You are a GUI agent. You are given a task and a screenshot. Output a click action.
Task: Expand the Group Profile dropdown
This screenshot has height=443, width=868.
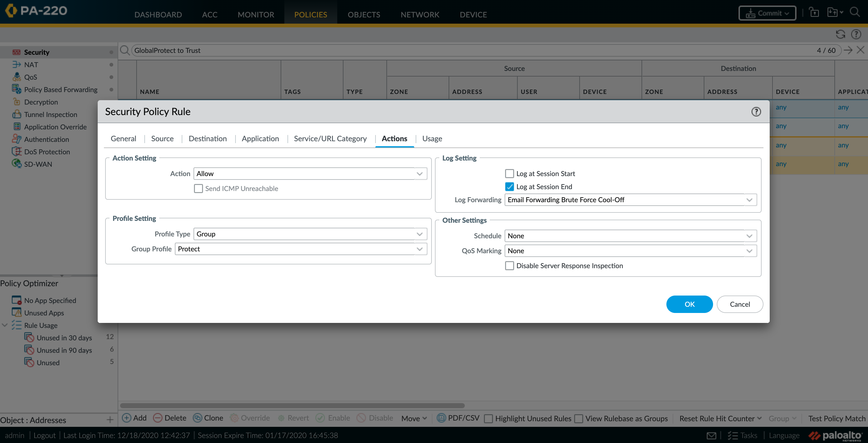point(420,249)
